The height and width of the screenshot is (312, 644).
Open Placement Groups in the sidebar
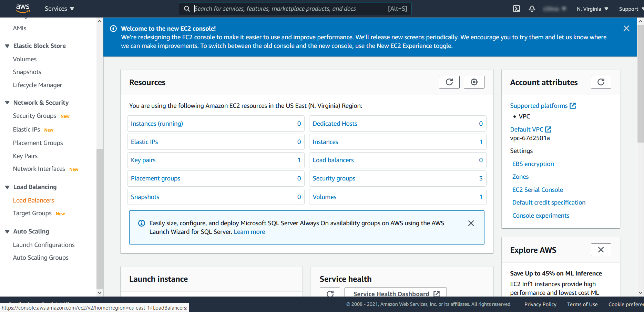pyautogui.click(x=38, y=143)
